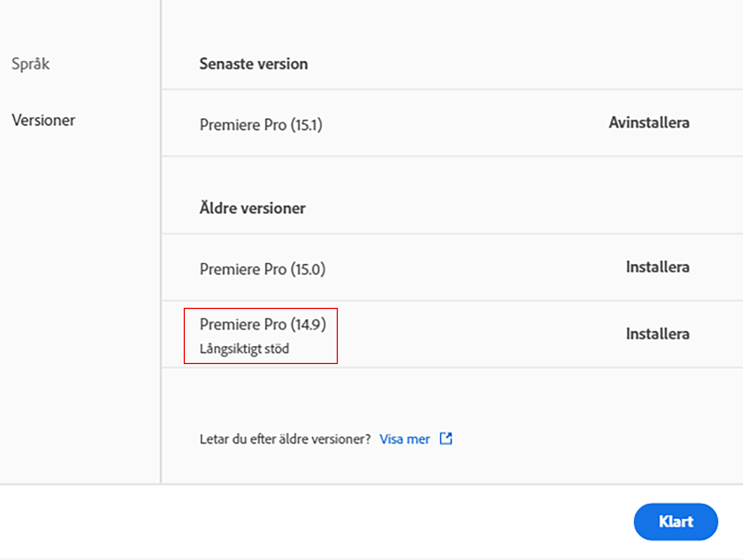Select the Premiere Pro (14.9) entry name
Image resolution: width=743 pixels, height=560 pixels.
click(x=263, y=324)
